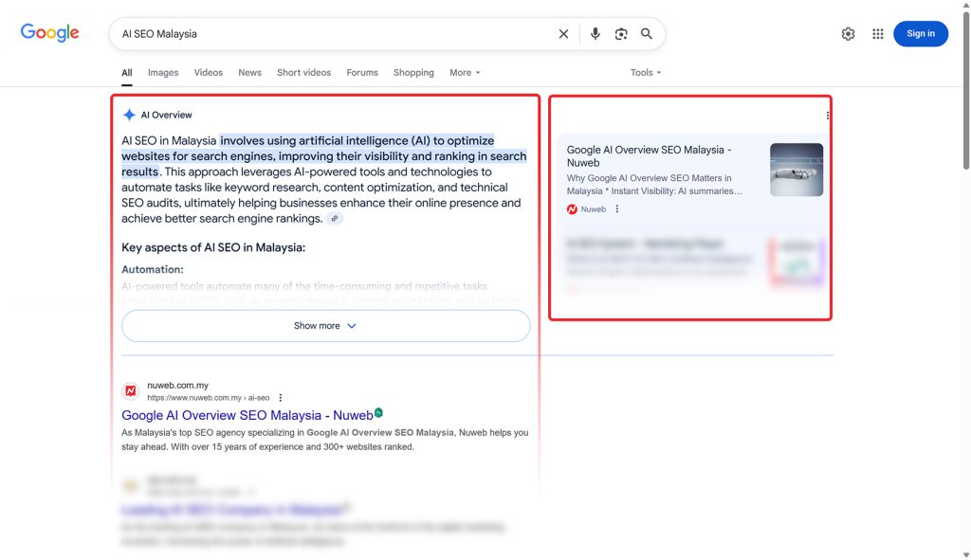Open three-dot menu next to nuweb URL
This screenshot has width=971, height=560.
281,398
